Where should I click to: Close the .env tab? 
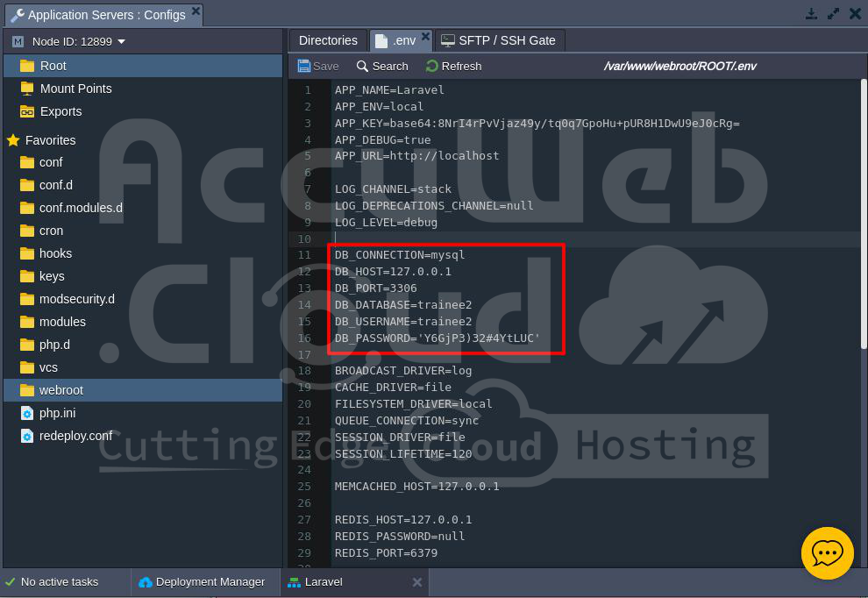tap(426, 37)
